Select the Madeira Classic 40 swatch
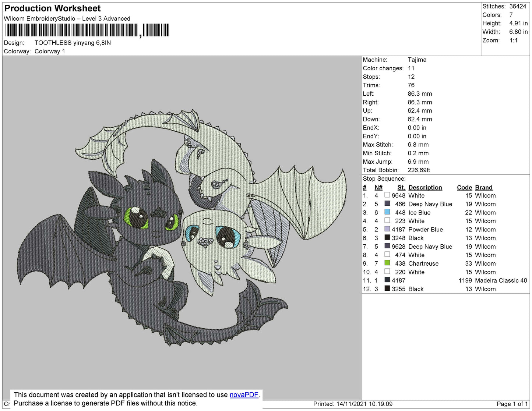The image size is (532, 411). pyautogui.click(x=387, y=280)
